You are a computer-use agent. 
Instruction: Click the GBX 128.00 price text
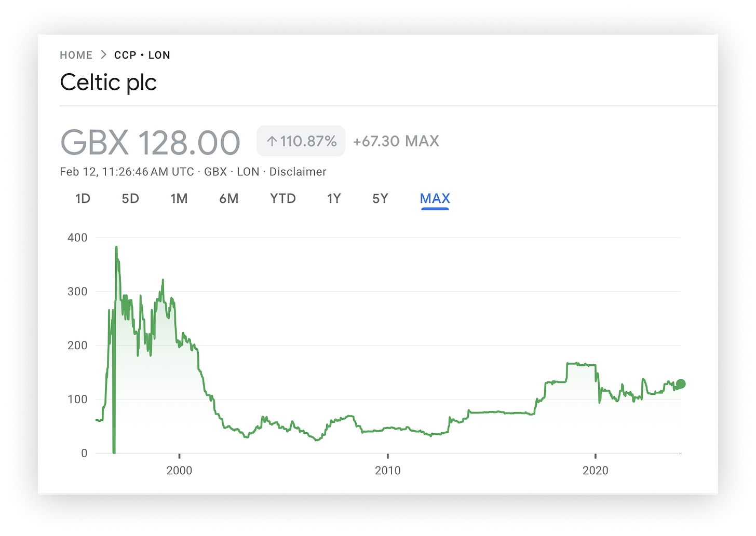[150, 142]
